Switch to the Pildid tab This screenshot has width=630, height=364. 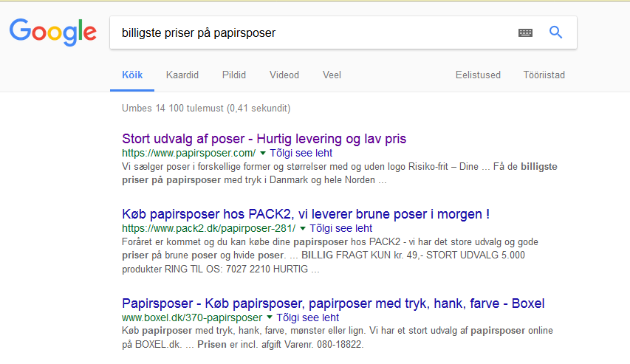[234, 75]
